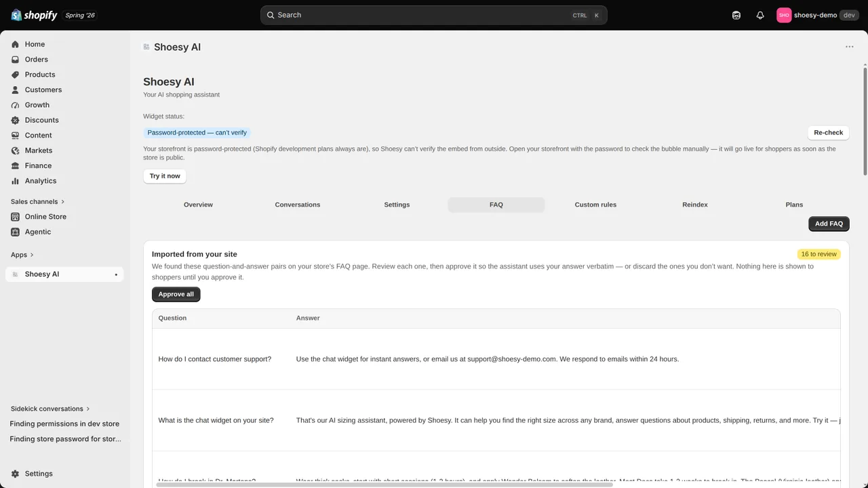The width and height of the screenshot is (868, 488).
Task: Open the three-dot page menu
Action: tap(850, 47)
